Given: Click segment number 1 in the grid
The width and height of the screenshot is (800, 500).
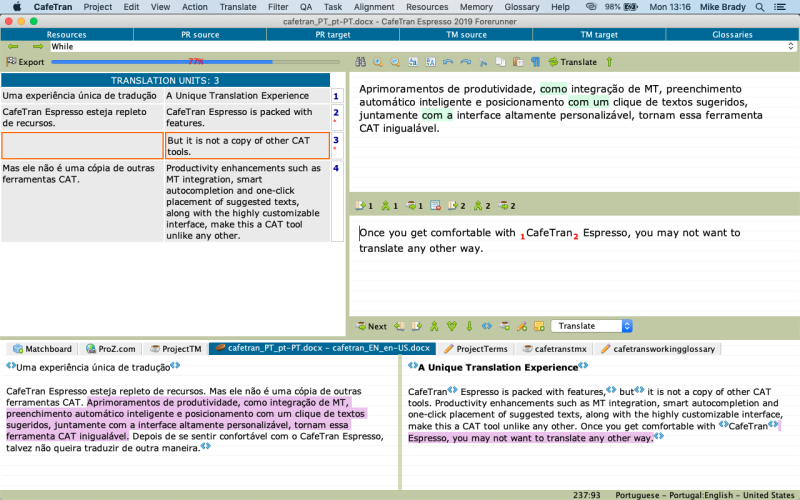Looking at the screenshot, I should [x=336, y=96].
